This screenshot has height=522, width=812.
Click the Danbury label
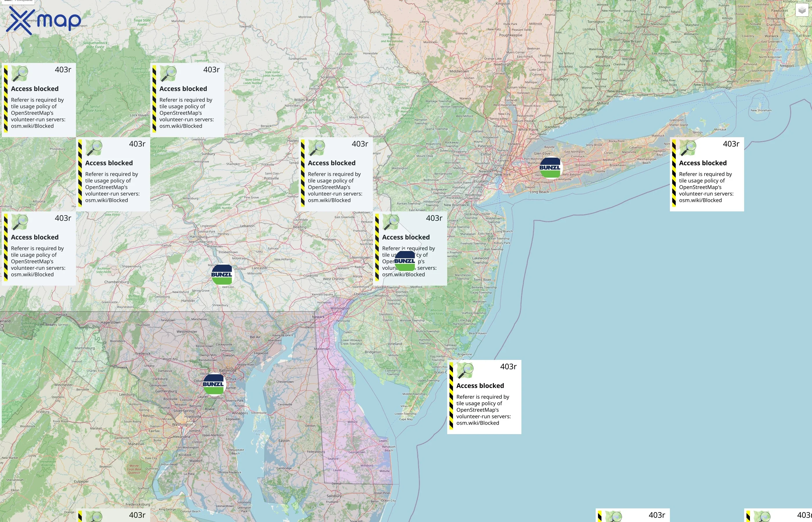tap(561, 79)
